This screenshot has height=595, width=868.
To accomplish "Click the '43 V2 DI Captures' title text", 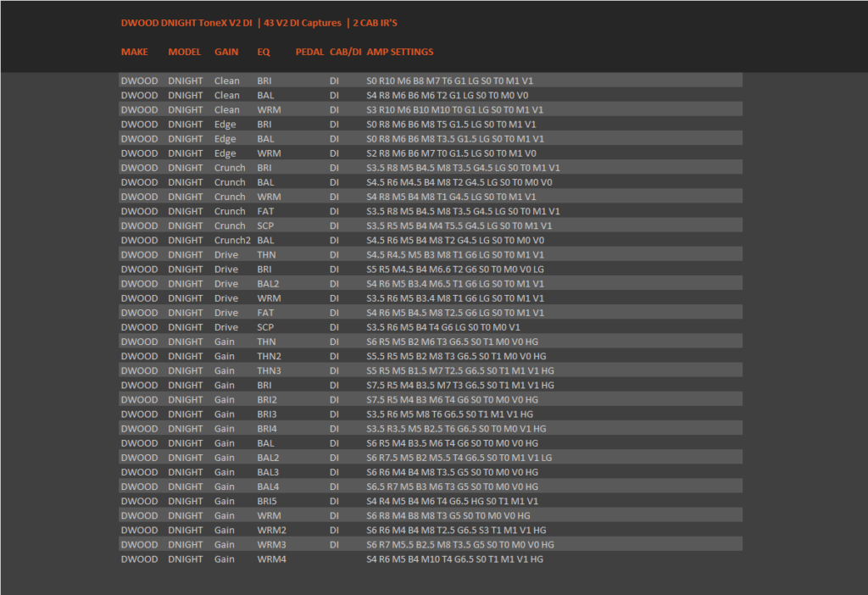I will (x=303, y=23).
